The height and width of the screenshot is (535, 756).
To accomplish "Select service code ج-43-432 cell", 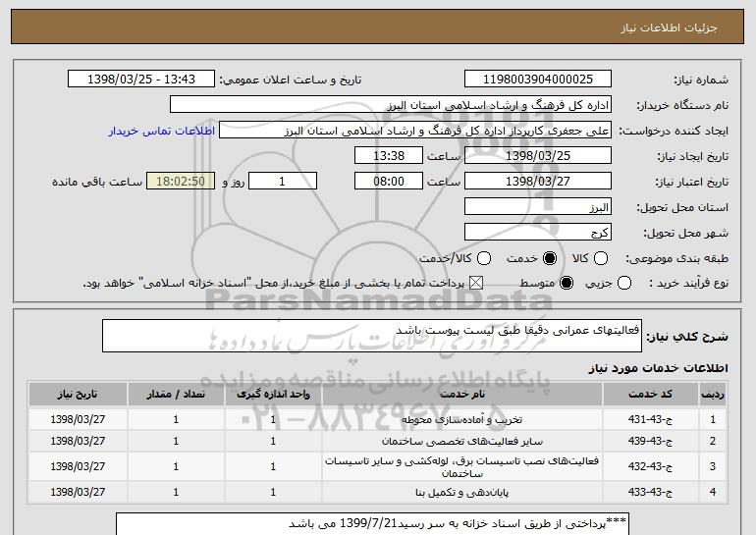I will click(x=650, y=466).
